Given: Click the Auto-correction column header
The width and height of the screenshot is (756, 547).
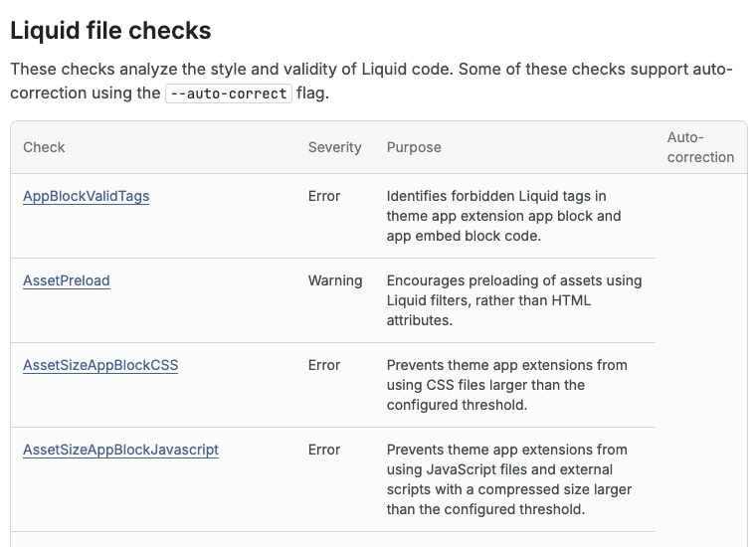Looking at the screenshot, I should pos(700,147).
